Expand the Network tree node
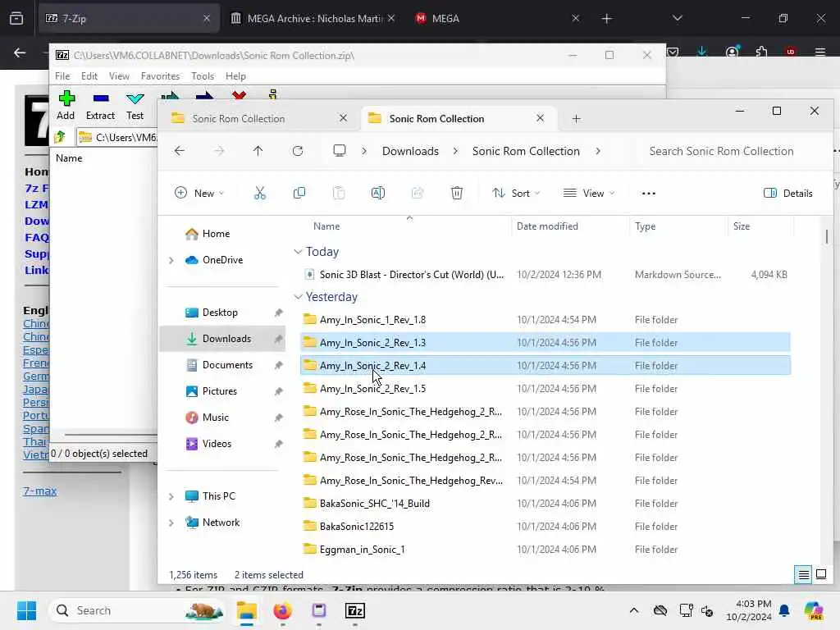The image size is (840, 630). 171,523
